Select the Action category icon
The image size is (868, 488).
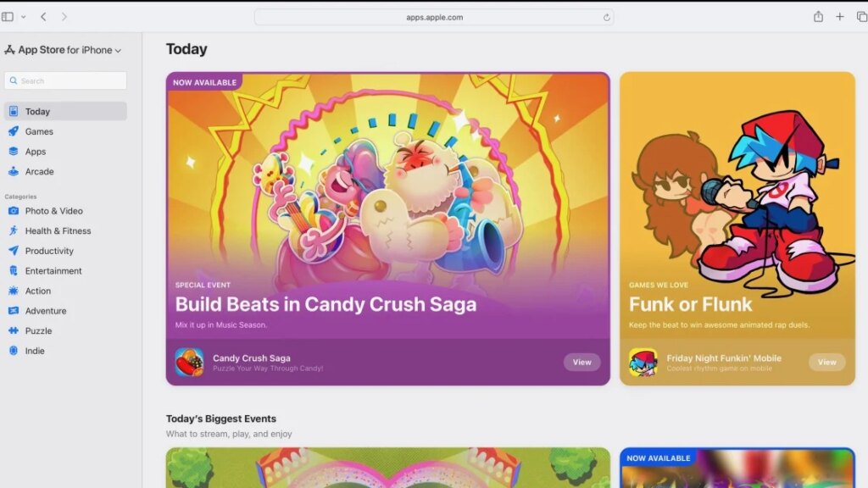pyautogui.click(x=15, y=291)
